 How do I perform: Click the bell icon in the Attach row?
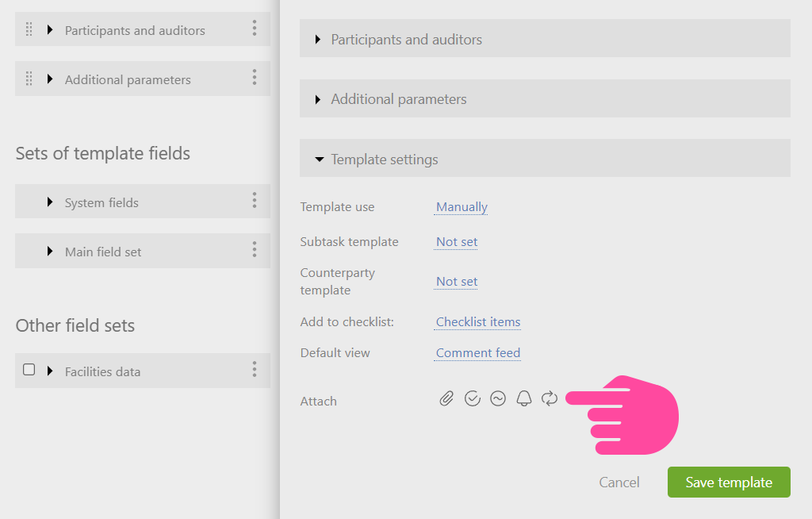[x=524, y=398]
